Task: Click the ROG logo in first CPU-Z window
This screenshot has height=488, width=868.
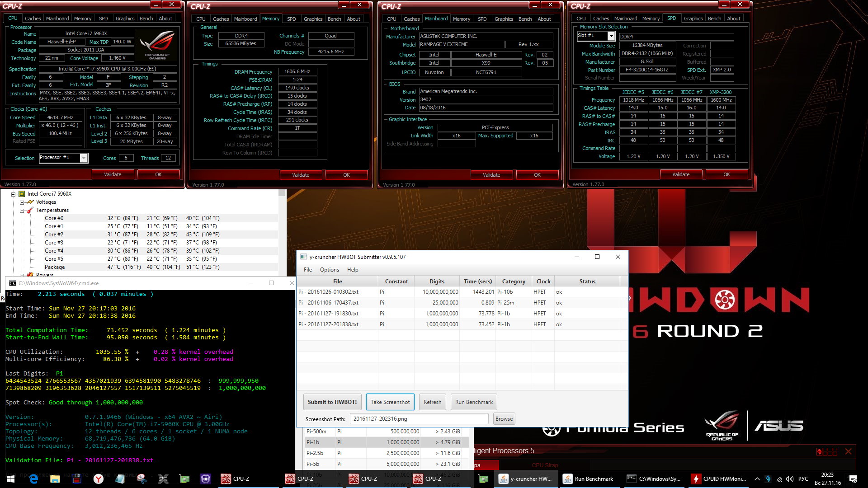Action: [x=157, y=45]
